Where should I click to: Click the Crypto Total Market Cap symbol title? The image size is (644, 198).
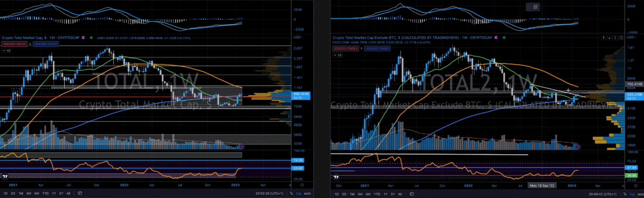(x=40, y=38)
